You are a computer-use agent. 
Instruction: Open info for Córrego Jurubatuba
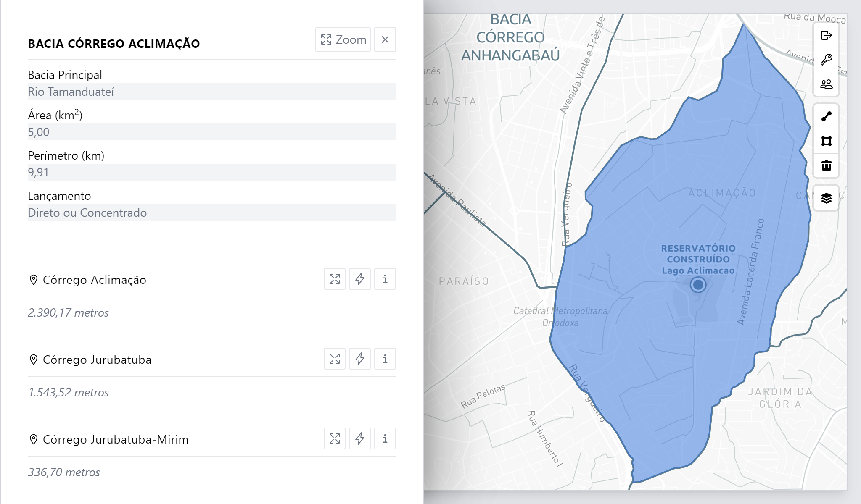point(385,359)
